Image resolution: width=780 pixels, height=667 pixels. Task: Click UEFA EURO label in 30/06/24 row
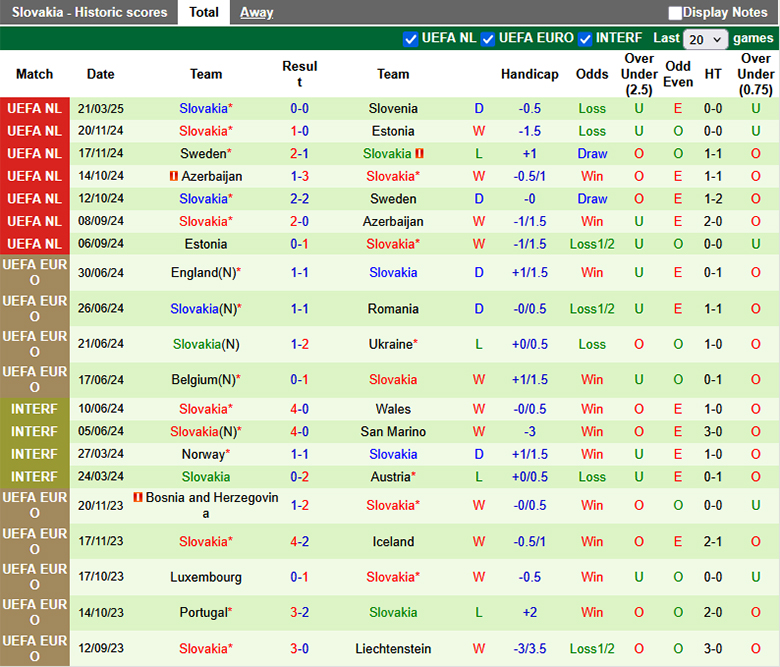coord(34,273)
